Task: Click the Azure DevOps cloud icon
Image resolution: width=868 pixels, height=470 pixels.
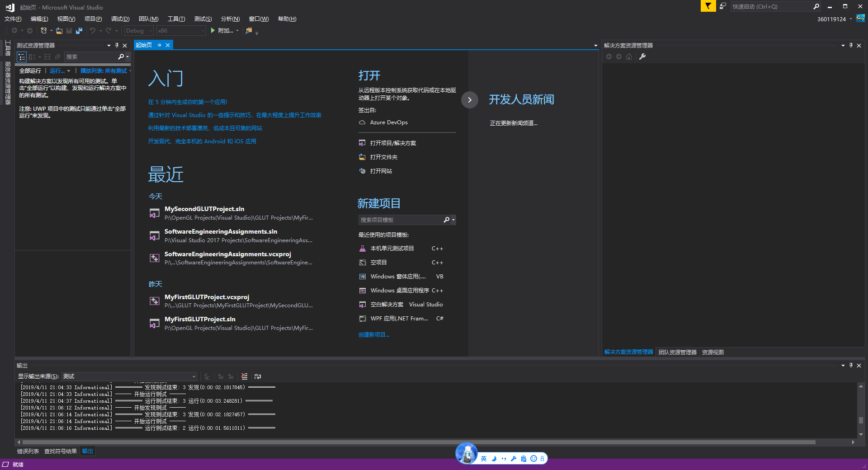Action: (x=362, y=122)
